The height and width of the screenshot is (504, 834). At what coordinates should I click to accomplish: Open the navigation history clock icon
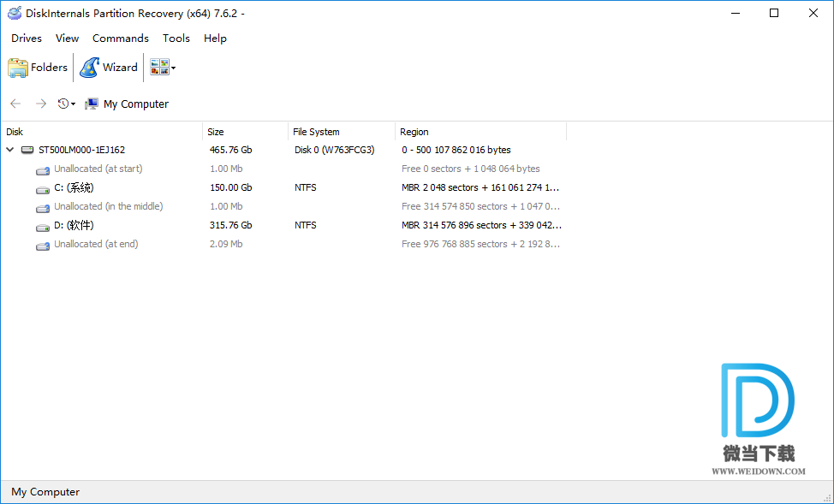(x=63, y=104)
